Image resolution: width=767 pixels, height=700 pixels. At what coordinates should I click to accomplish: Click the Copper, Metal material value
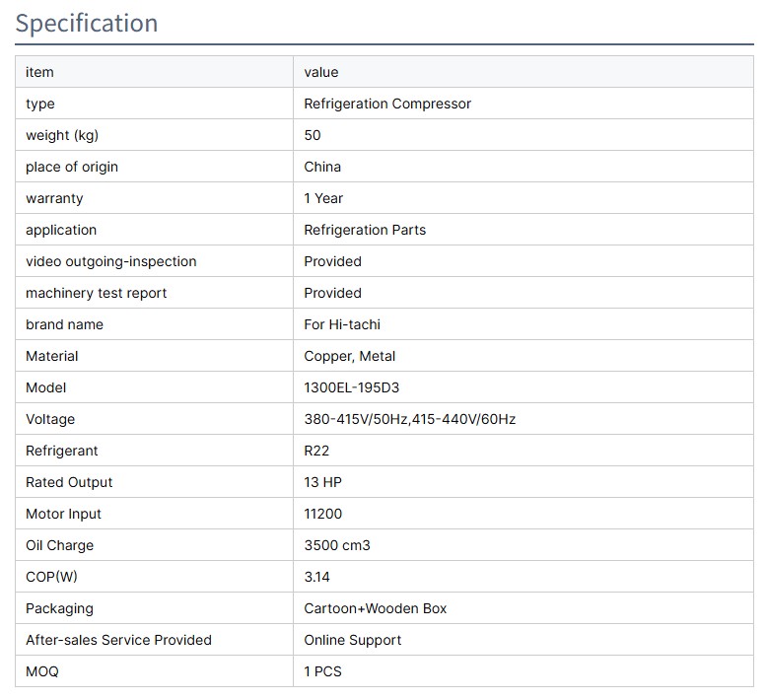[x=350, y=356]
